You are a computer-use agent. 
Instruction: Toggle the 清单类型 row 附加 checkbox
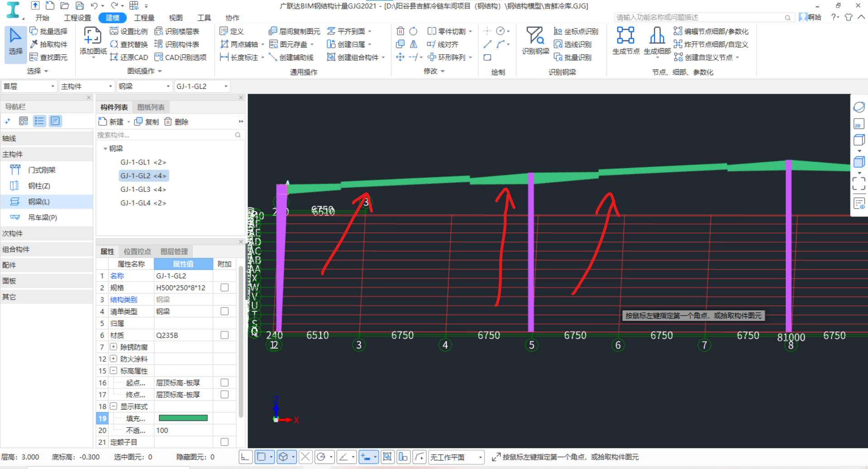click(224, 311)
